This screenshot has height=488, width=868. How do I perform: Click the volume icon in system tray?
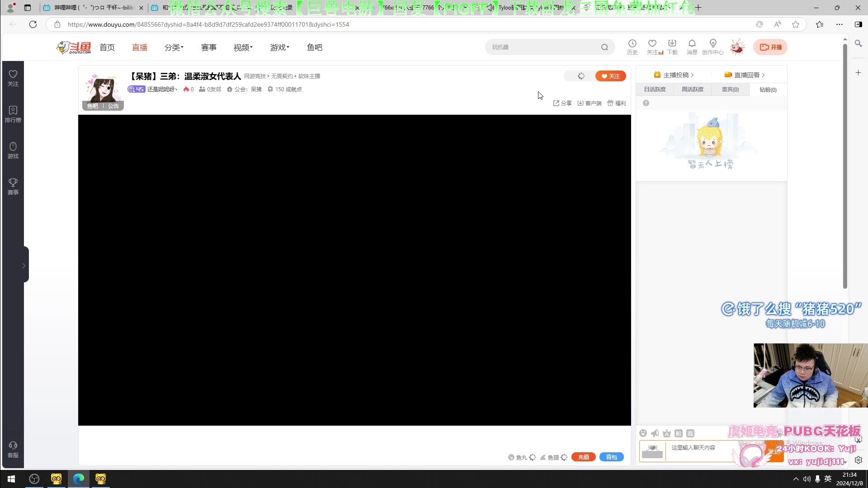[x=807, y=479]
